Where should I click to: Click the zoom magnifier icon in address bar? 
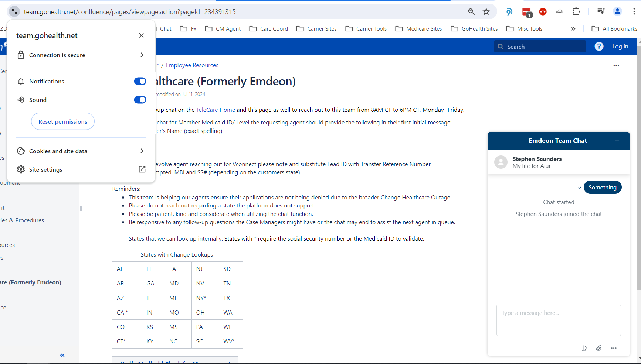tap(471, 11)
